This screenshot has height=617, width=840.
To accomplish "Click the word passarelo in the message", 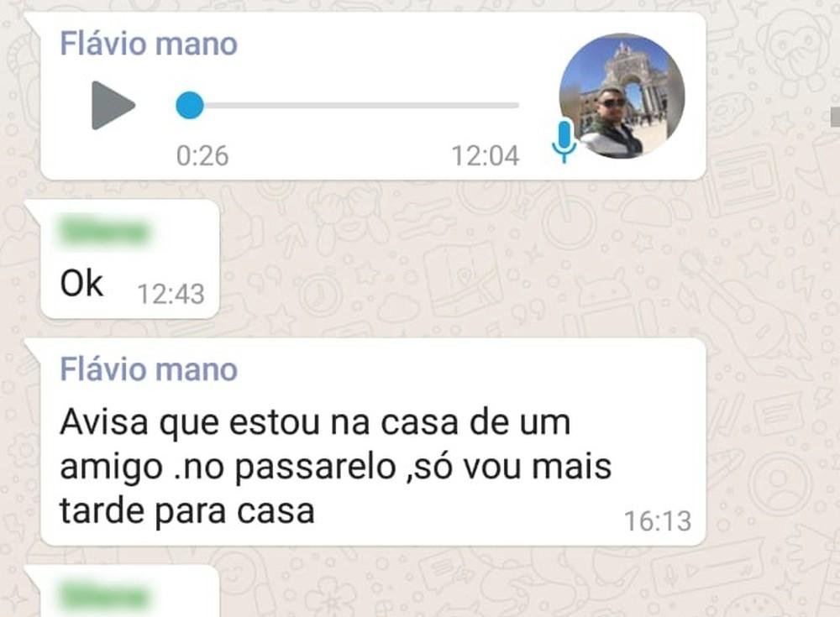I will [x=314, y=468].
